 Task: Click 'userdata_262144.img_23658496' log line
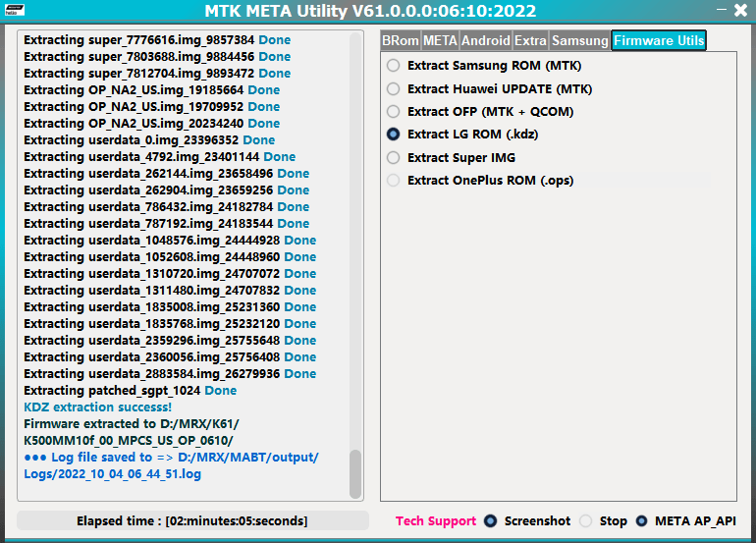pos(167,174)
